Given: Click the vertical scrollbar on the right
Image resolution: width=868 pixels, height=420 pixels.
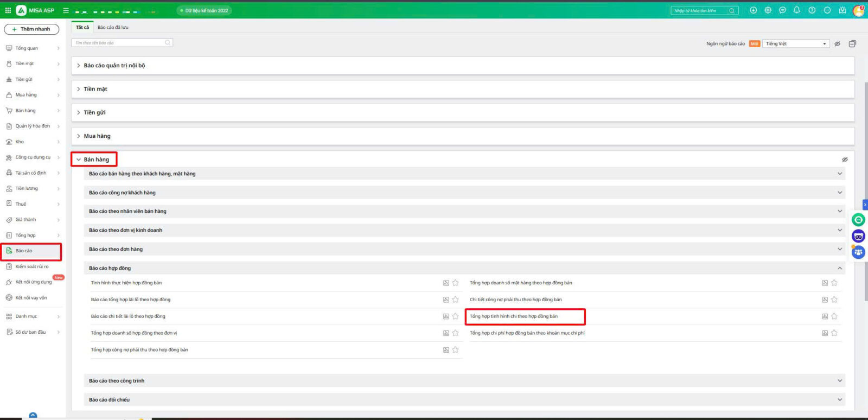Looking at the screenshot, I should pos(866,190).
